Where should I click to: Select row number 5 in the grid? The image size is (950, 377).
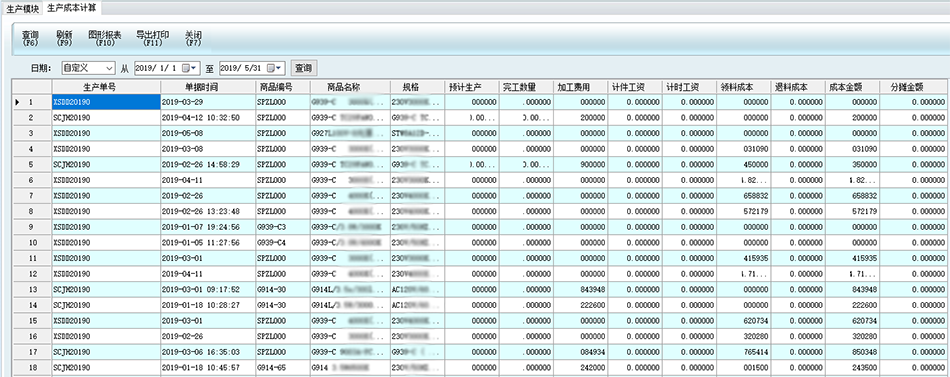(32, 164)
